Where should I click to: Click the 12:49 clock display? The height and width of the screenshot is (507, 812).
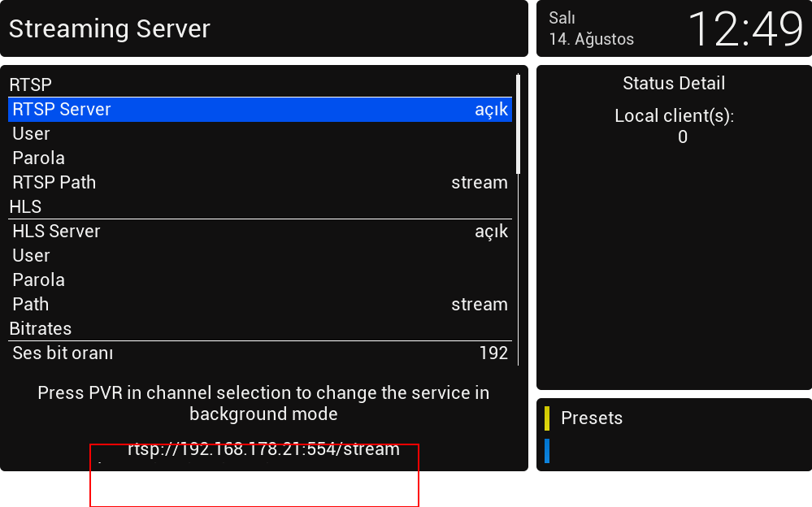click(745, 29)
